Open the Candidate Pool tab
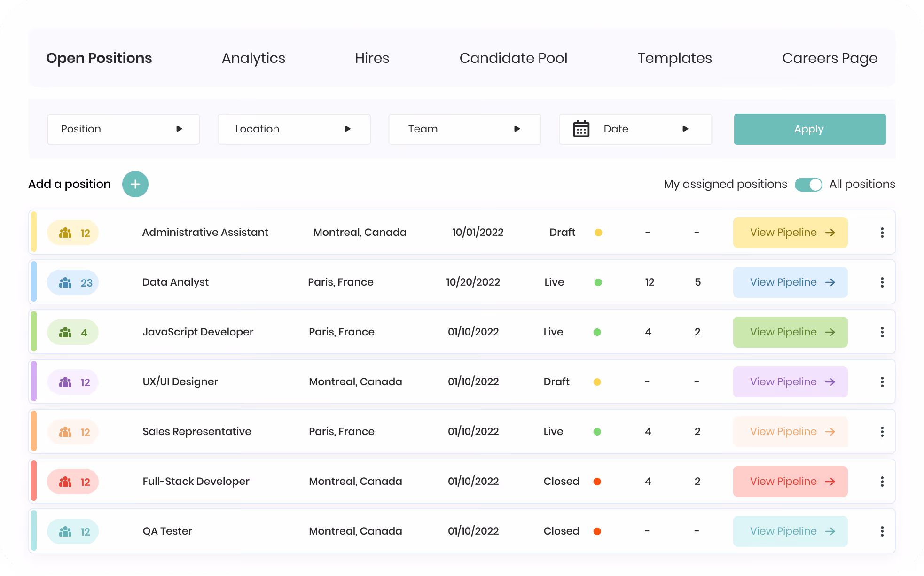 pyautogui.click(x=513, y=58)
